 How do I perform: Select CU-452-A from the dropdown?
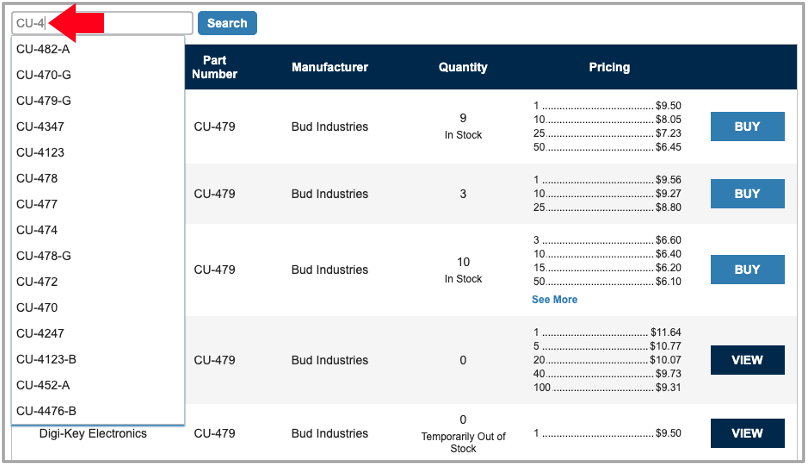coord(43,385)
